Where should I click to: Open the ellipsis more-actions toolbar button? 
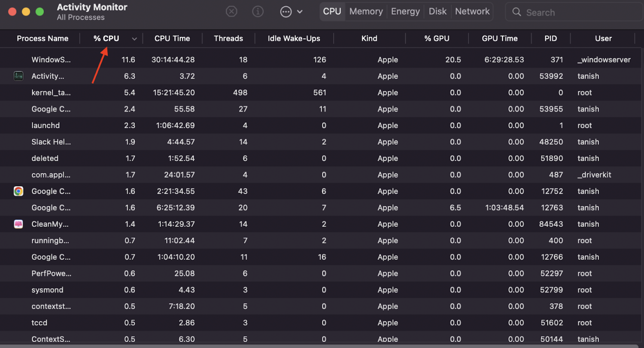[286, 12]
